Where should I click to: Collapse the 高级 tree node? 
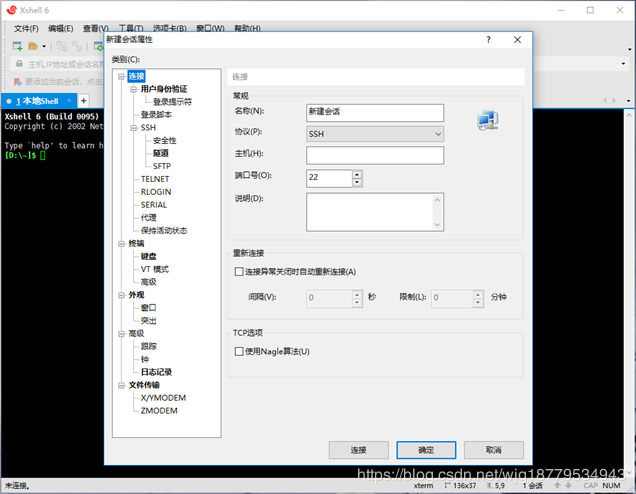click(121, 334)
